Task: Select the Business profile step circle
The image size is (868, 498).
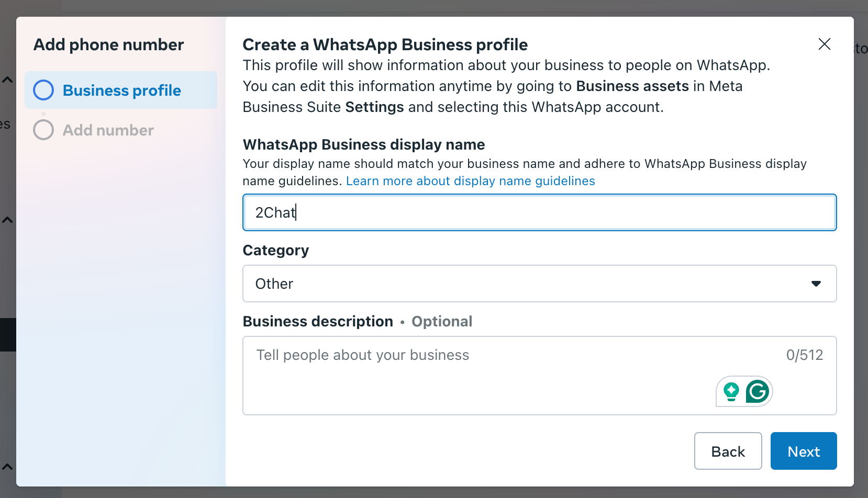Action: coord(43,90)
